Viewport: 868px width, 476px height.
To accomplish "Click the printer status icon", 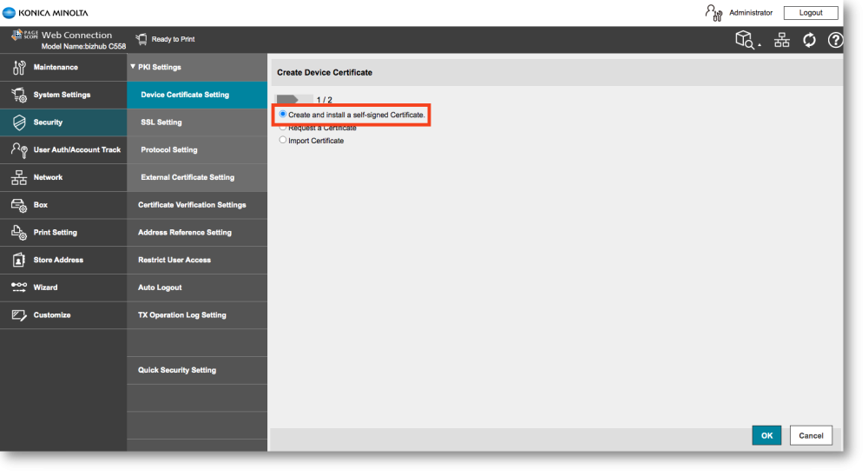I will (x=141, y=39).
